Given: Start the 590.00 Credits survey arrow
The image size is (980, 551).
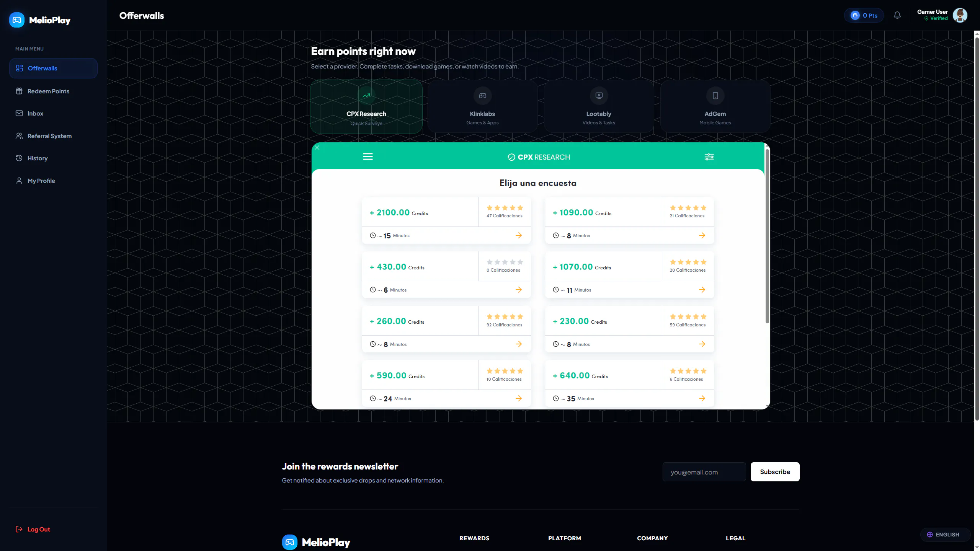Looking at the screenshot, I should 518,398.
